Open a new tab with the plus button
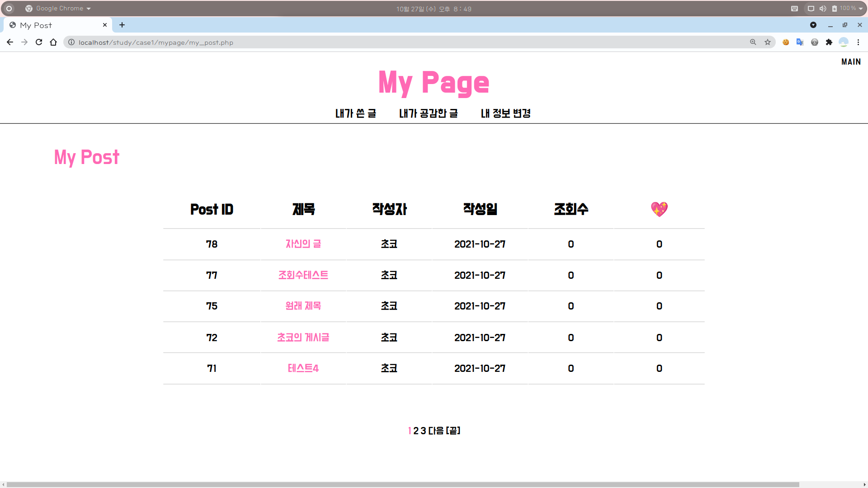 click(122, 25)
